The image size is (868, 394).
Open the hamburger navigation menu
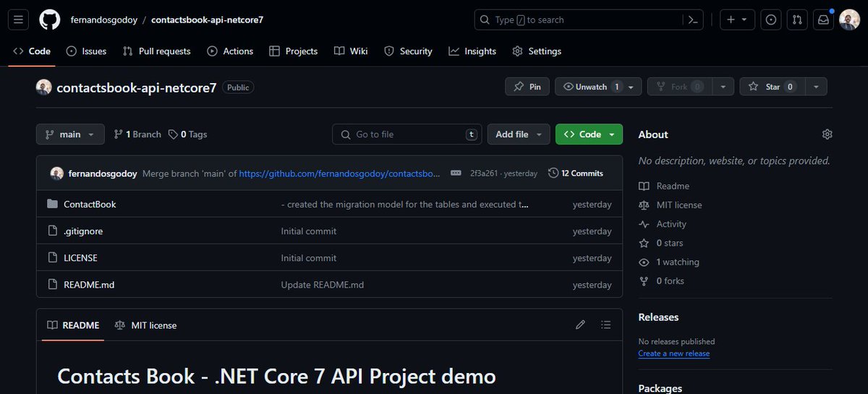(19, 20)
